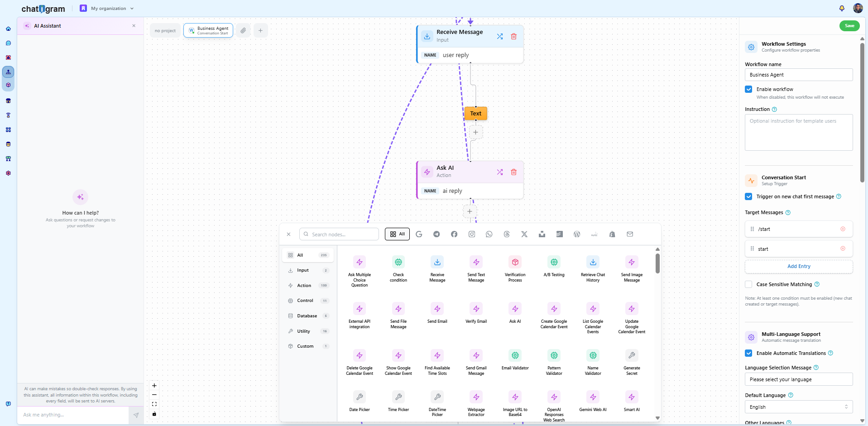
Task: Click the notification bell icon
Action: (842, 8)
